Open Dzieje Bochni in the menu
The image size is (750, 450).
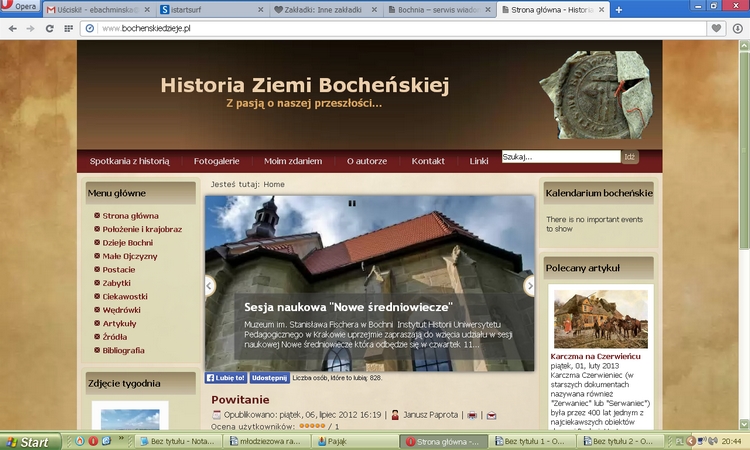tap(127, 242)
